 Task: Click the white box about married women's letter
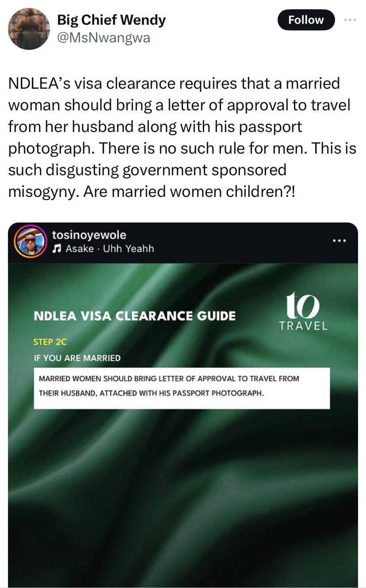click(x=182, y=388)
